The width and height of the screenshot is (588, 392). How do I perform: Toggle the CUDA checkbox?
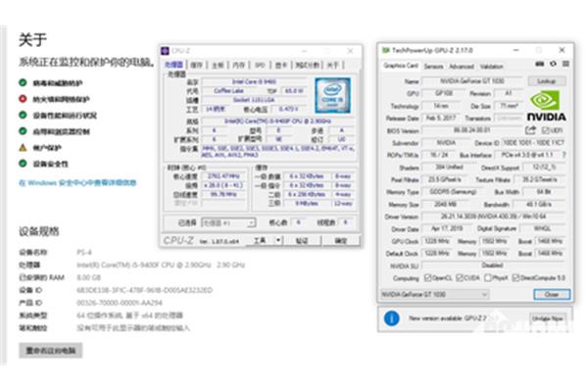(460, 278)
